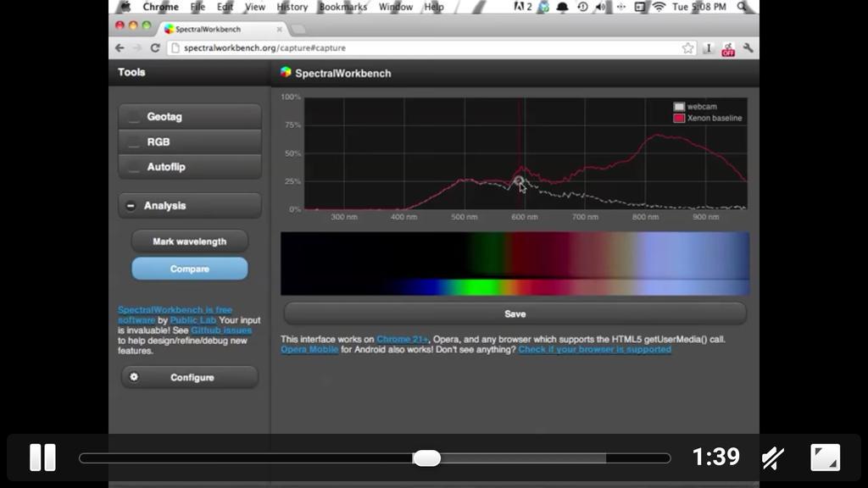Viewport: 868px width, 488px height.
Task: Click the Adobe menu bar icon
Action: pyautogui.click(x=522, y=7)
